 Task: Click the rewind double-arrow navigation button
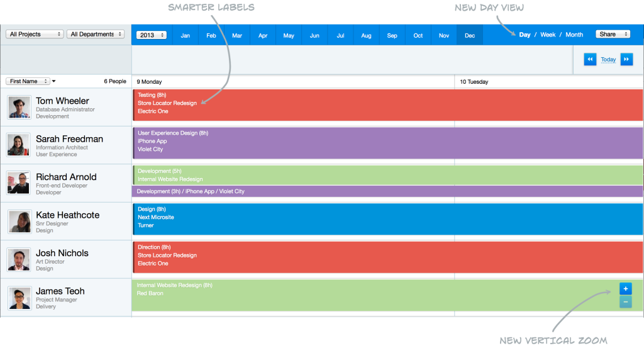(590, 60)
